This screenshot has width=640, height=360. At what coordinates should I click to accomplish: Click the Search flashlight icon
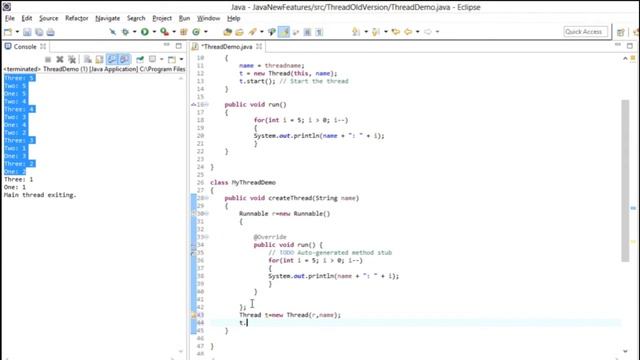pyautogui.click(x=253, y=32)
